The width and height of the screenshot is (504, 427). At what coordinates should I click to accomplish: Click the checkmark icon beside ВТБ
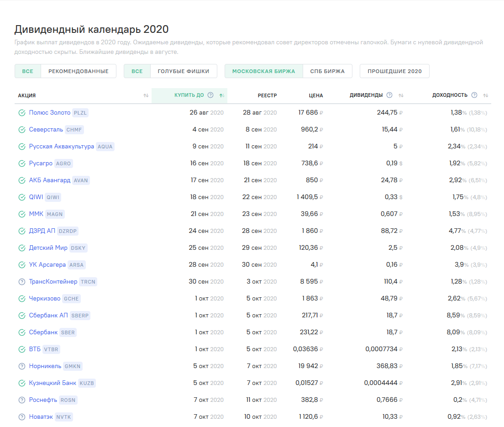tap(22, 349)
